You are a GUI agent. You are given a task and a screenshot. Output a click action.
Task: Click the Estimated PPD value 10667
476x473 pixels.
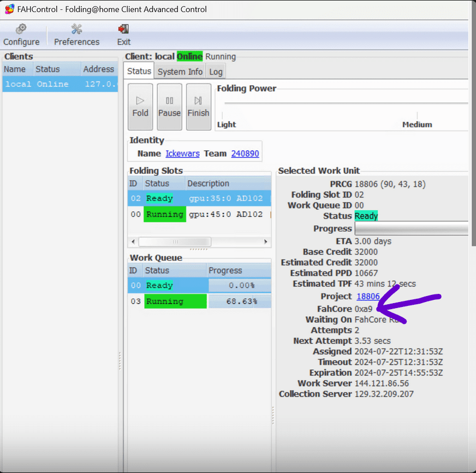(x=366, y=273)
